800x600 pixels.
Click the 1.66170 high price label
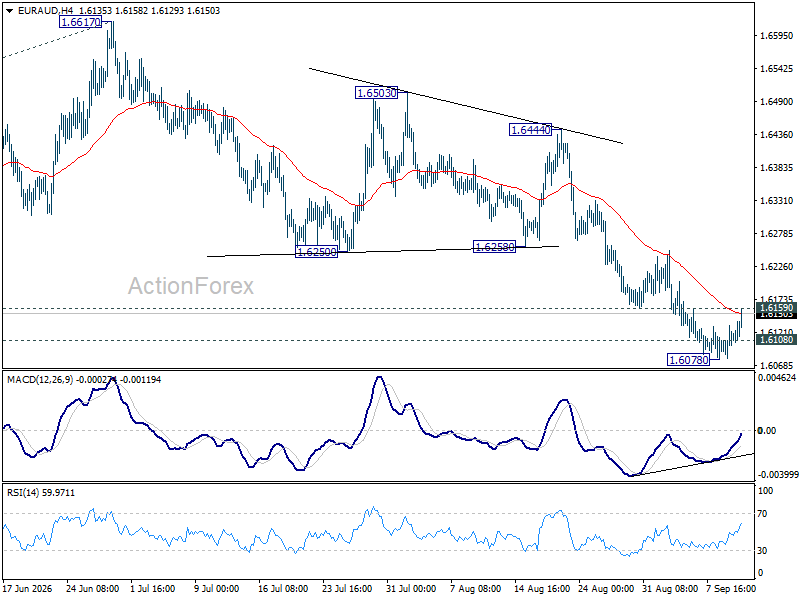(80, 22)
